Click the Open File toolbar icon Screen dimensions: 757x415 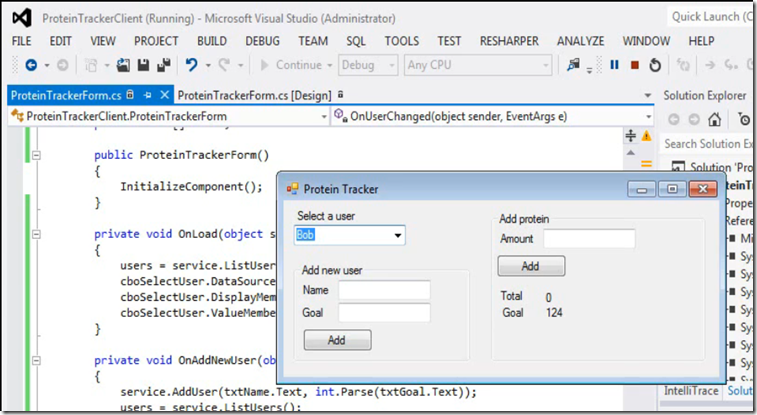coord(123,65)
